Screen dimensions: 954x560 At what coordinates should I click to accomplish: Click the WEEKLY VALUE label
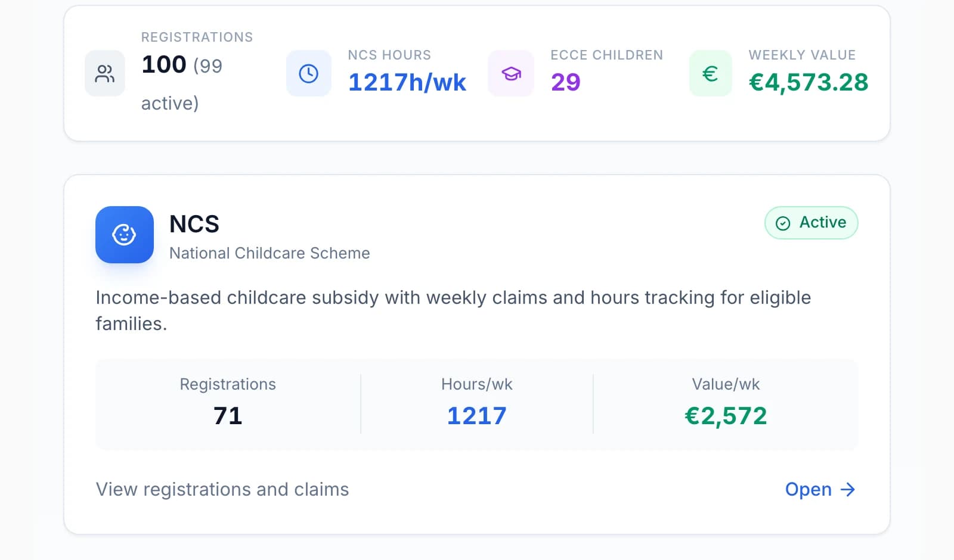[x=802, y=55]
